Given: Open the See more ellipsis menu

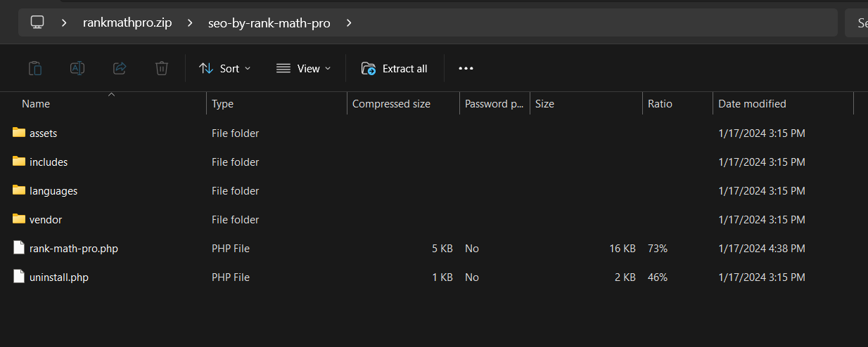Looking at the screenshot, I should (466, 68).
